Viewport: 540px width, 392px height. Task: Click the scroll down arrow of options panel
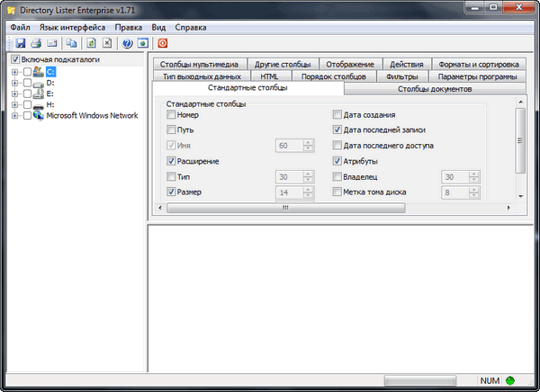coord(521,196)
